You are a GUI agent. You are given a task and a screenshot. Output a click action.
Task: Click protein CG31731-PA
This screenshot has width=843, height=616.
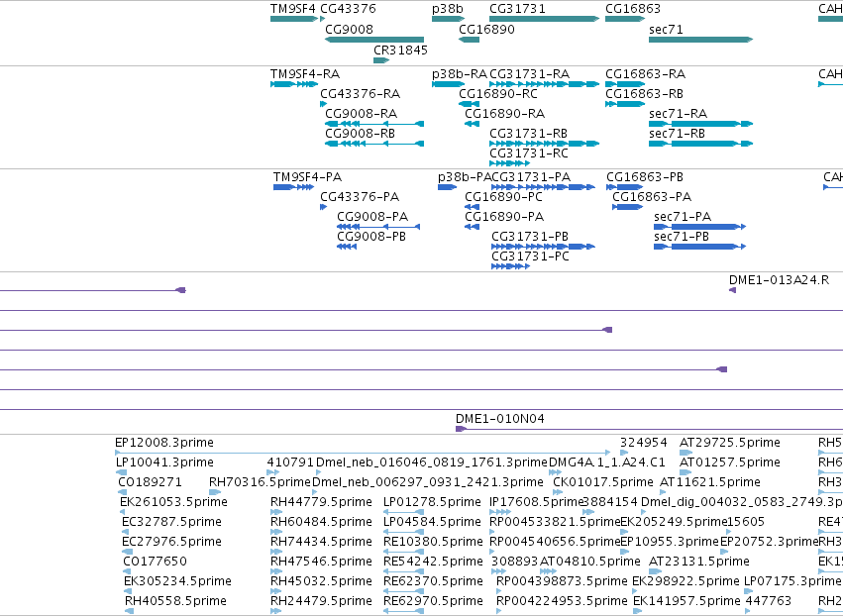coord(531,177)
